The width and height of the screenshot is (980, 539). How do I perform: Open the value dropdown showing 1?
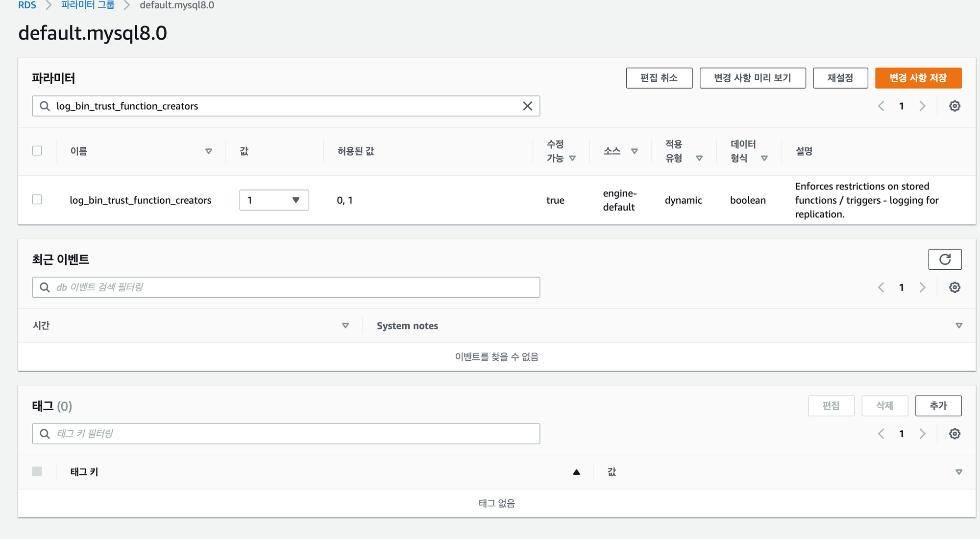point(274,200)
